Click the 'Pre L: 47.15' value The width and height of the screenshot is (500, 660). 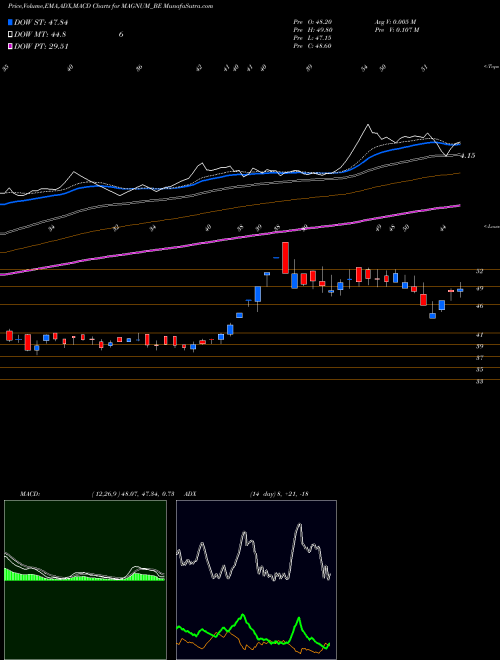pyautogui.click(x=312, y=38)
